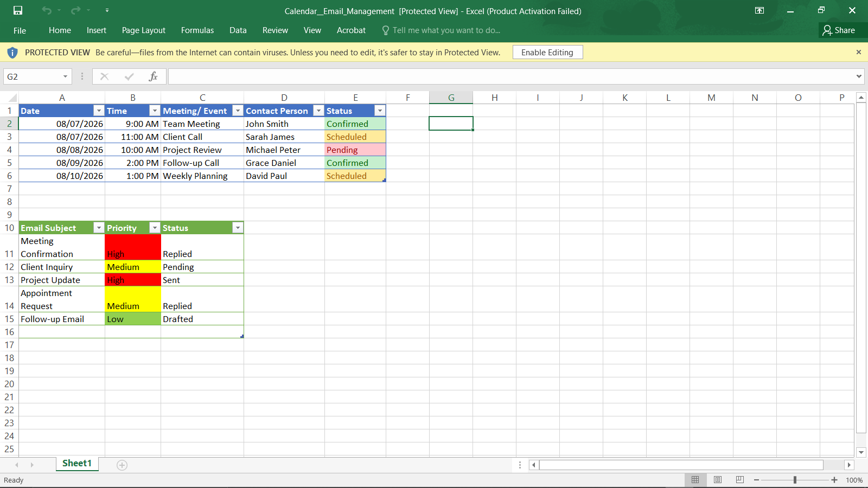Click the Cancel formula X icon
Image resolution: width=868 pixels, height=488 pixels.
(x=104, y=76)
